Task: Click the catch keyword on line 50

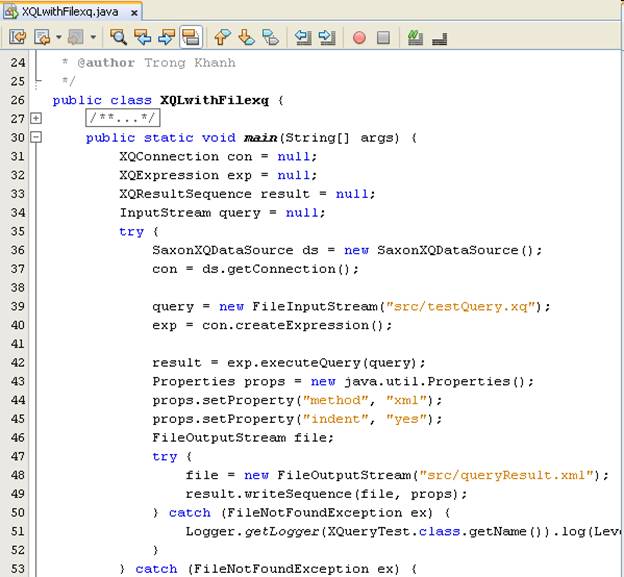Action: click(189, 513)
